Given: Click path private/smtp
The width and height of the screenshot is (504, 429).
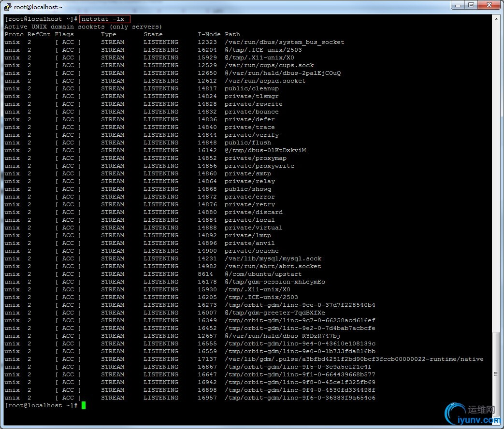Looking at the screenshot, I should [248, 173].
